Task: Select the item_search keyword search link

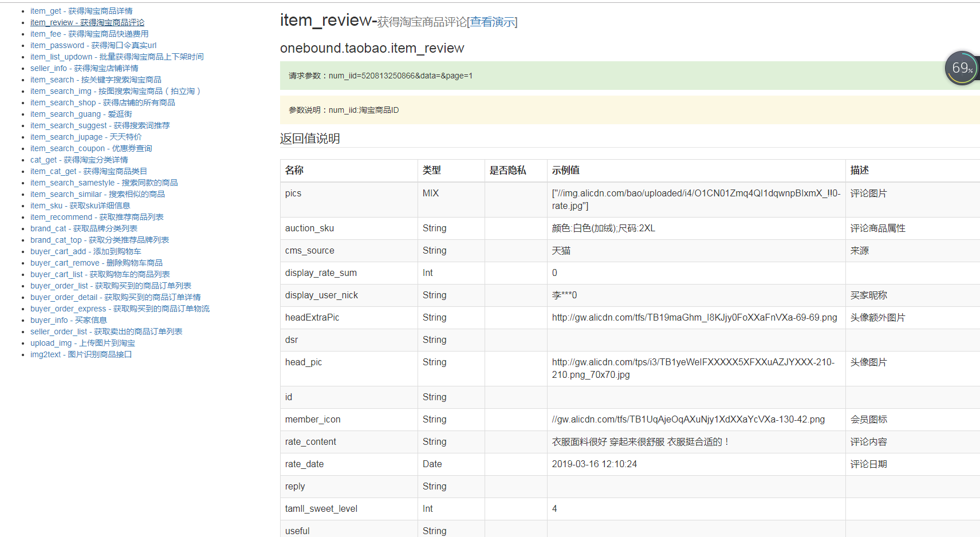Action: (x=96, y=80)
